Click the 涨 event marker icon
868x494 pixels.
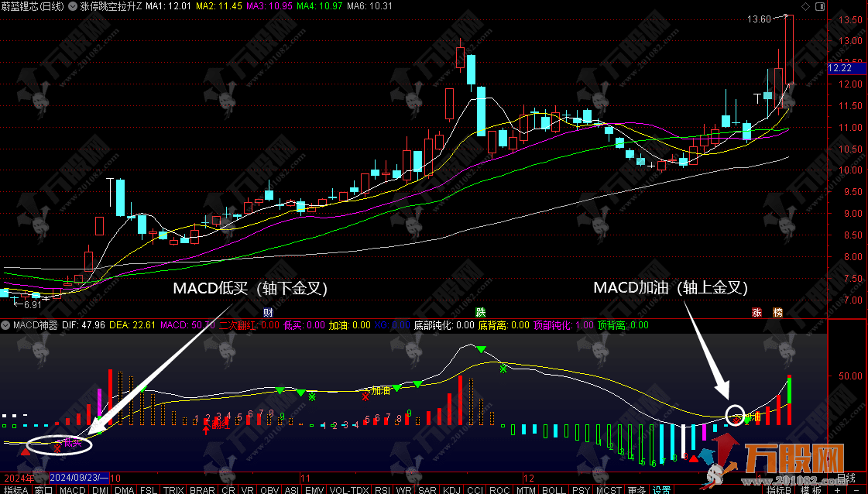(756, 313)
